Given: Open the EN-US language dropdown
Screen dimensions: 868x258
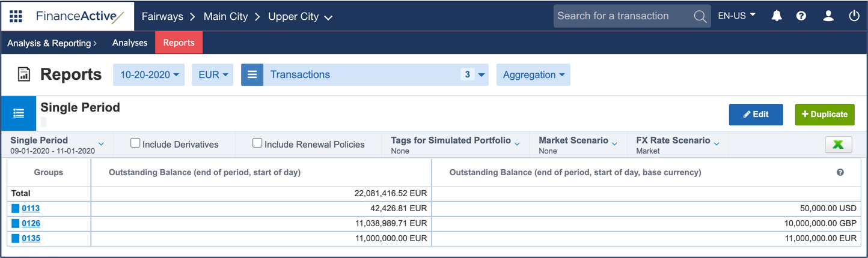Looking at the screenshot, I should [x=737, y=16].
